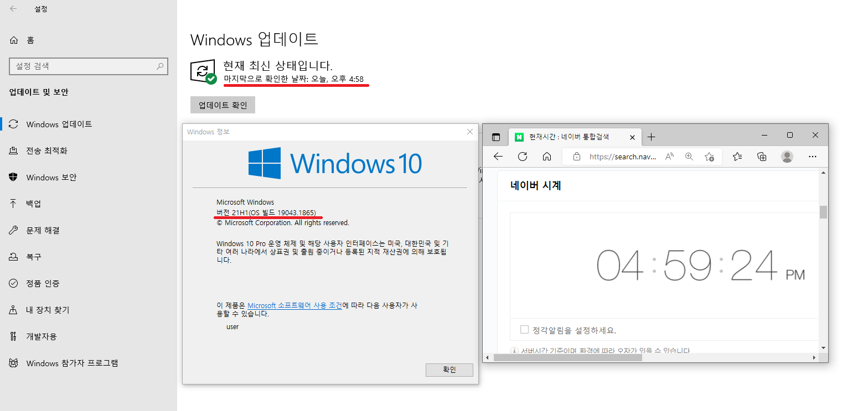868x411 pixels.
Task: Click the Edge scroll right arrow
Action: [814, 358]
